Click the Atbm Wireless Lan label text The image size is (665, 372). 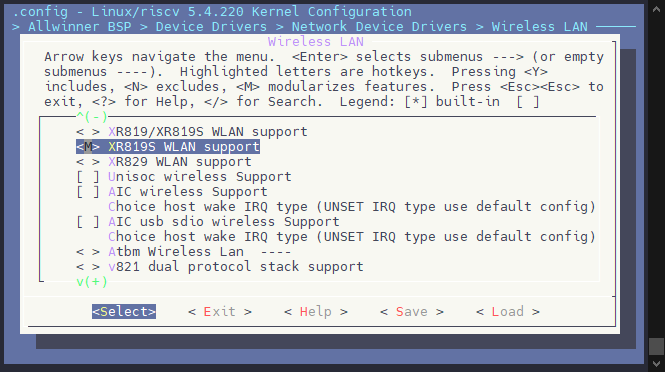(x=176, y=252)
